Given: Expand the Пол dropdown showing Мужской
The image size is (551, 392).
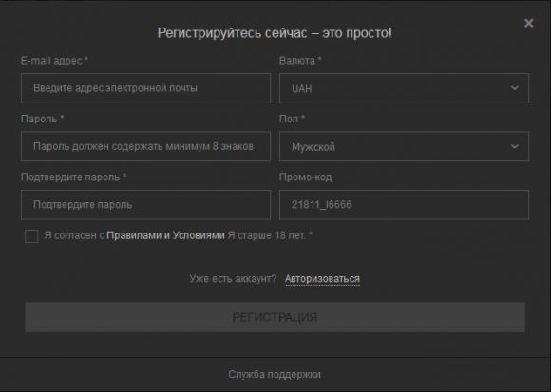Looking at the screenshot, I should click(x=404, y=146).
